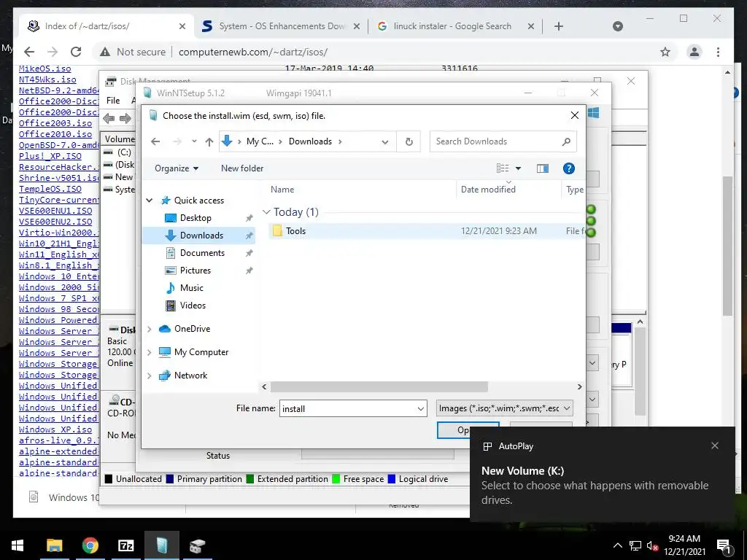Open the Chrome three-dot menu
Viewport: 747px width, 560px height.
(718, 52)
